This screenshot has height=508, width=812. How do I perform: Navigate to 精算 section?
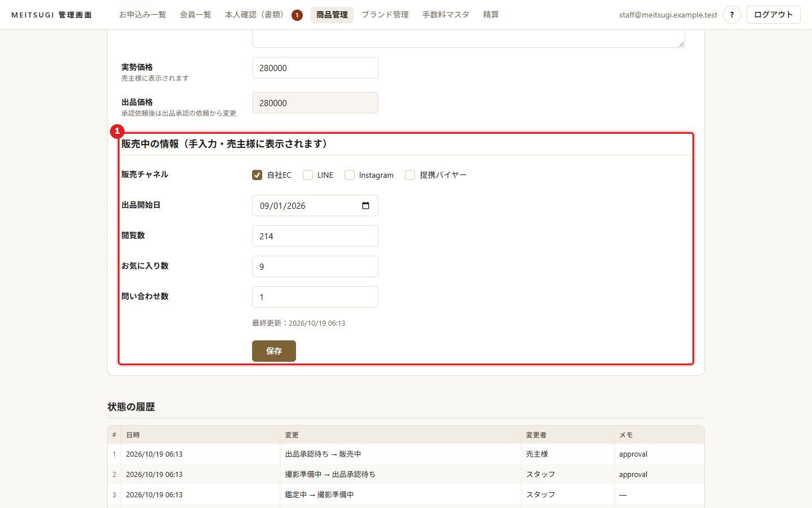(x=491, y=15)
